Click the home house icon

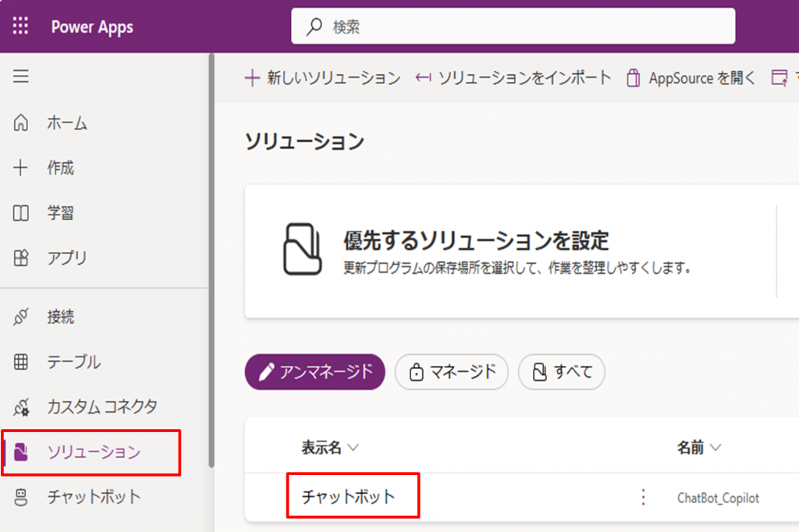[x=21, y=122]
